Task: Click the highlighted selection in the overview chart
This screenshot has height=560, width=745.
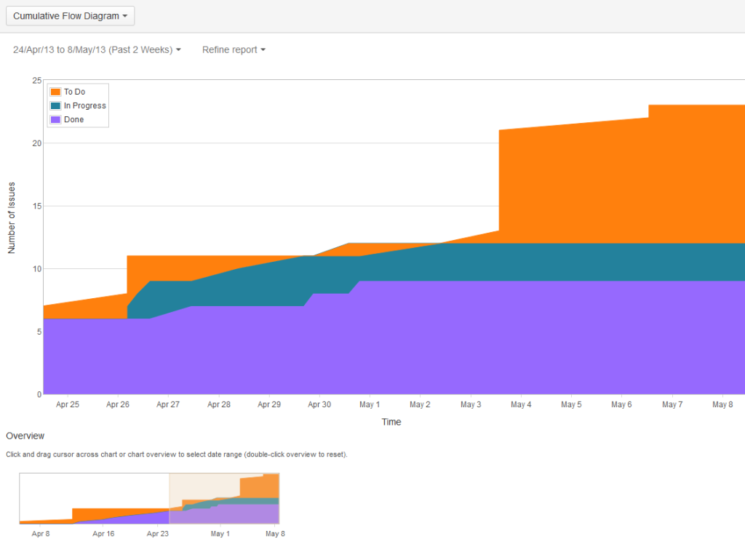Action: 224,498
